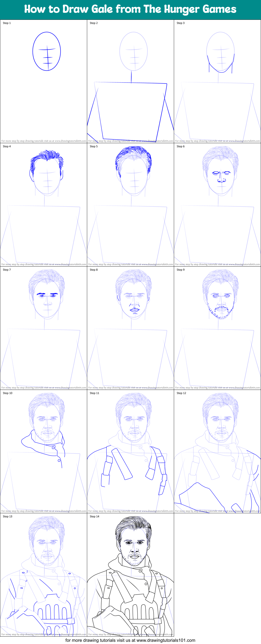
Task: Click the 'Step 8' label
Action: pos(94,270)
